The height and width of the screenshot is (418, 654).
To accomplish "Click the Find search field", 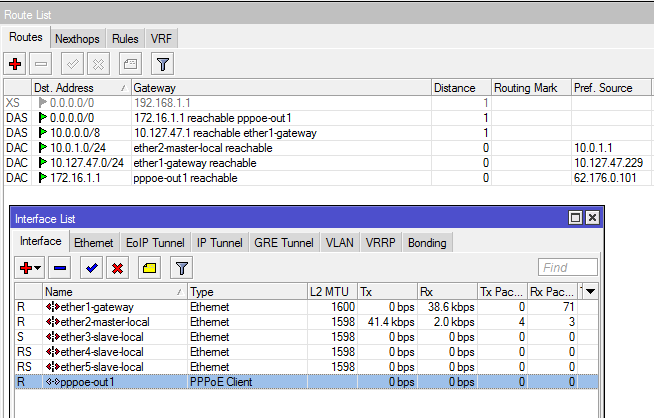I will pos(568,267).
